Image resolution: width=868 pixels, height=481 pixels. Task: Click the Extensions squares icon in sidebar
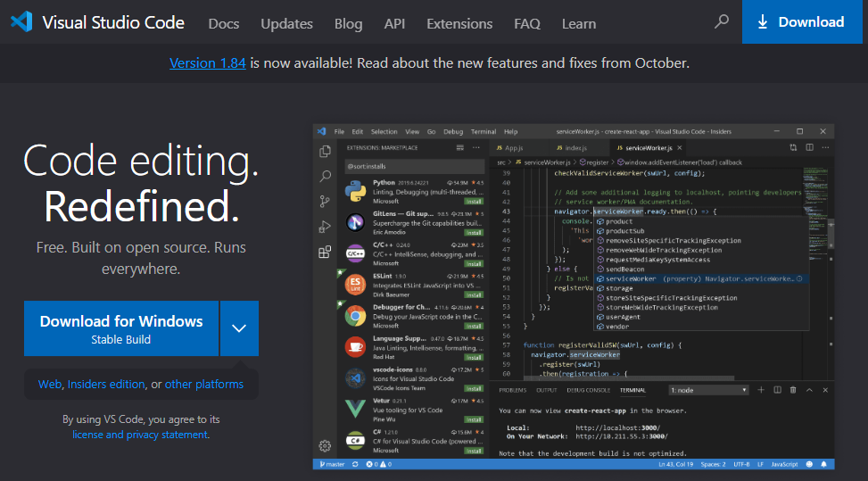325,253
